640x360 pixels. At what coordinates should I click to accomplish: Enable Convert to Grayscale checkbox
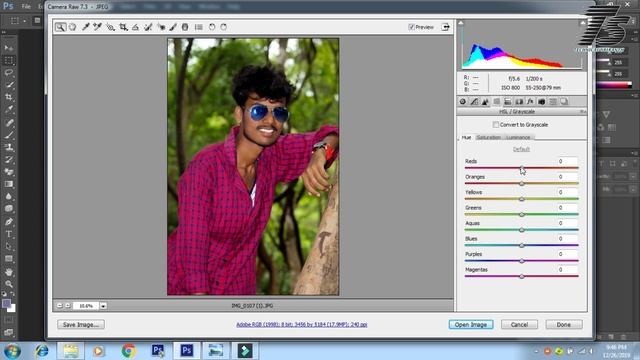coord(496,124)
